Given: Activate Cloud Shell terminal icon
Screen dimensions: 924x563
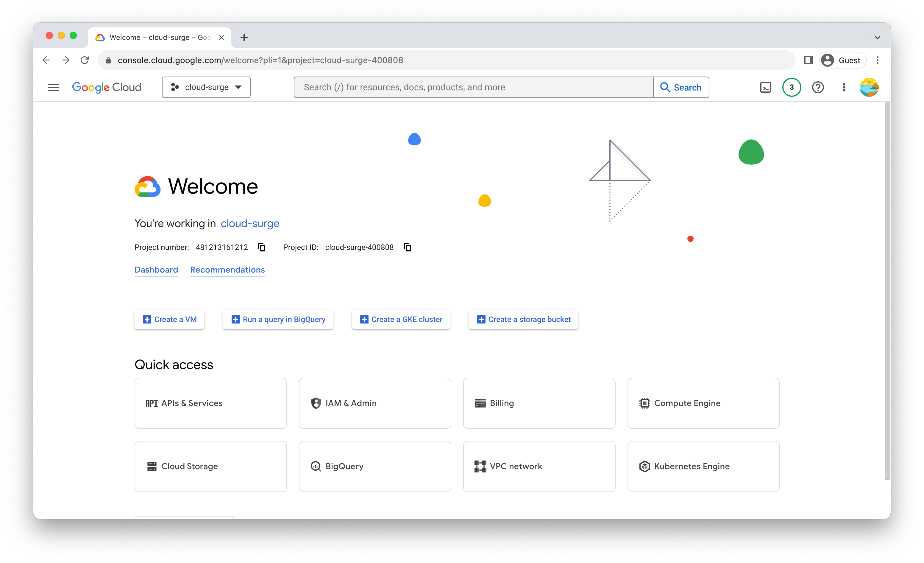Looking at the screenshot, I should [765, 87].
